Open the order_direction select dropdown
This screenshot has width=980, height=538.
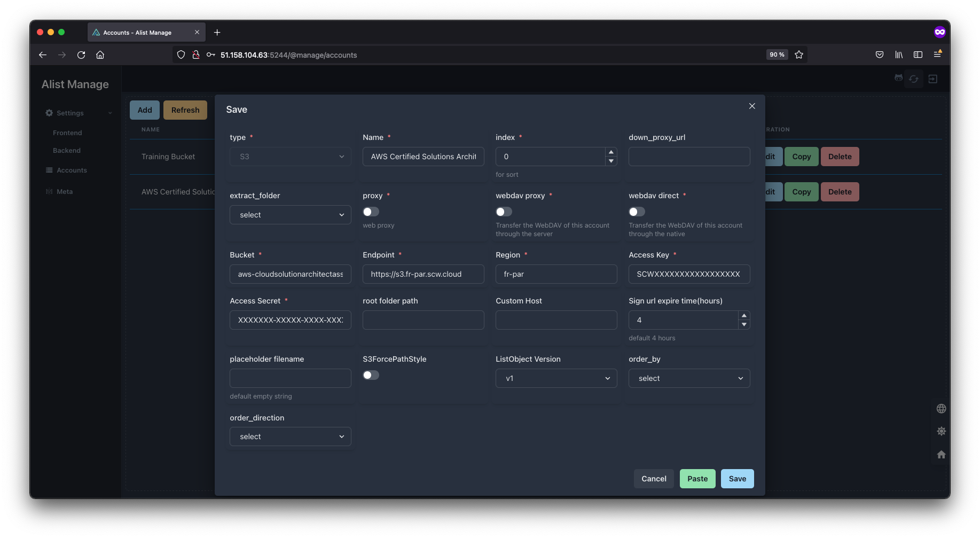pyautogui.click(x=291, y=436)
